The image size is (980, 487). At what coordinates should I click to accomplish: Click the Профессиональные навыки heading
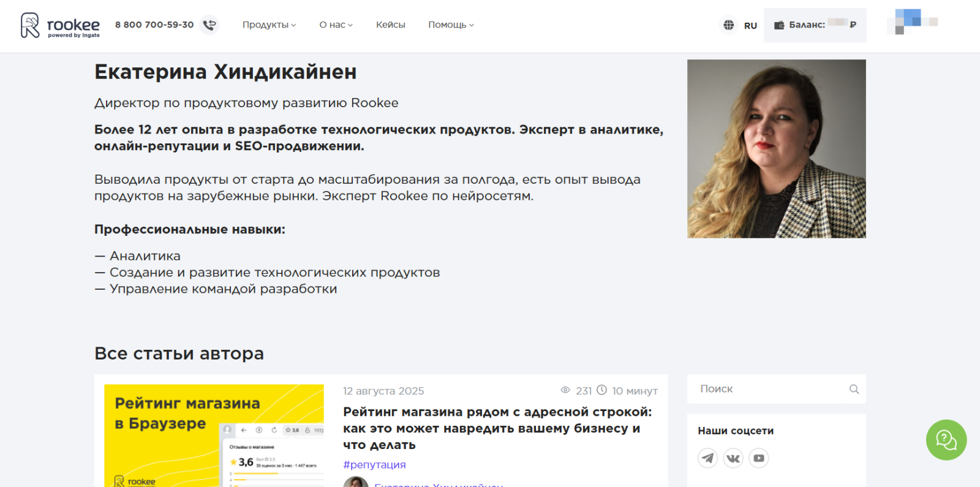[190, 230]
